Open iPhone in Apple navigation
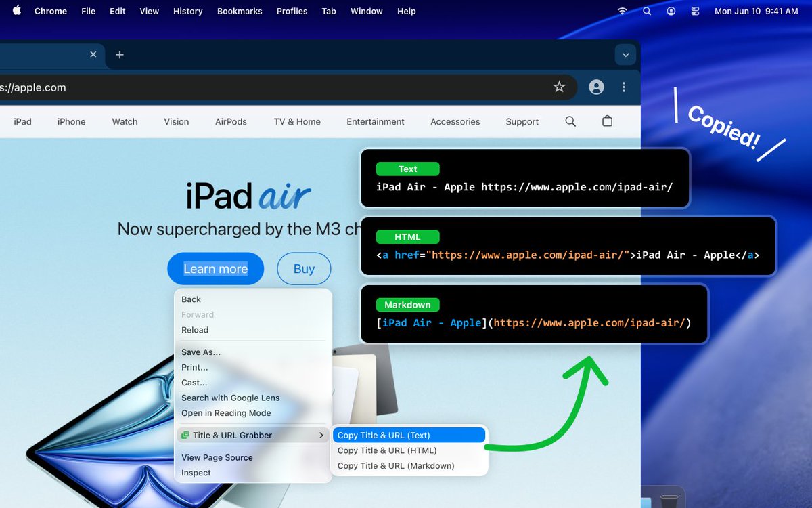 pos(72,122)
